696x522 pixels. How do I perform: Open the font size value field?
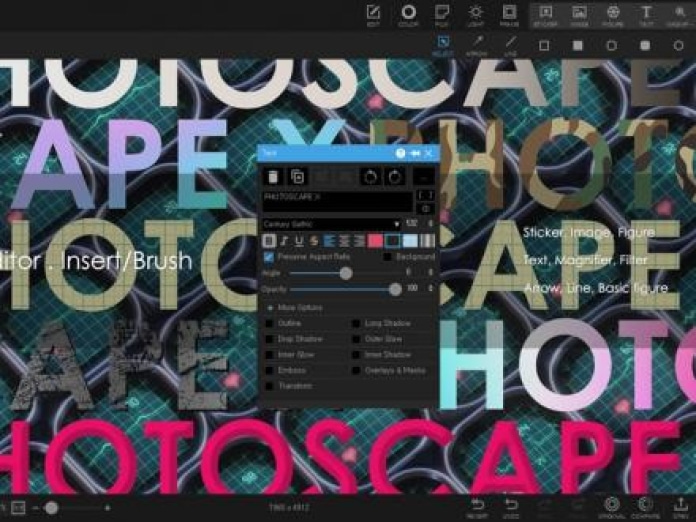pyautogui.click(x=411, y=223)
